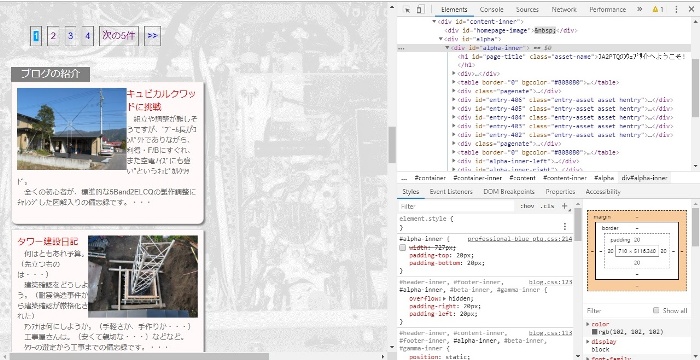Select the #content-inner breadcrumb item
The height and width of the screenshot is (360, 700).
tap(565, 178)
